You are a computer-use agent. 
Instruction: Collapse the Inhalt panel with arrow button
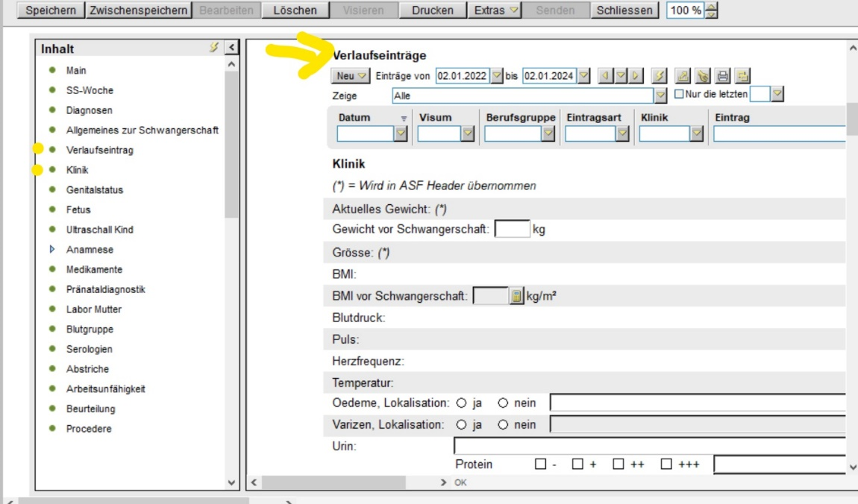(231, 48)
